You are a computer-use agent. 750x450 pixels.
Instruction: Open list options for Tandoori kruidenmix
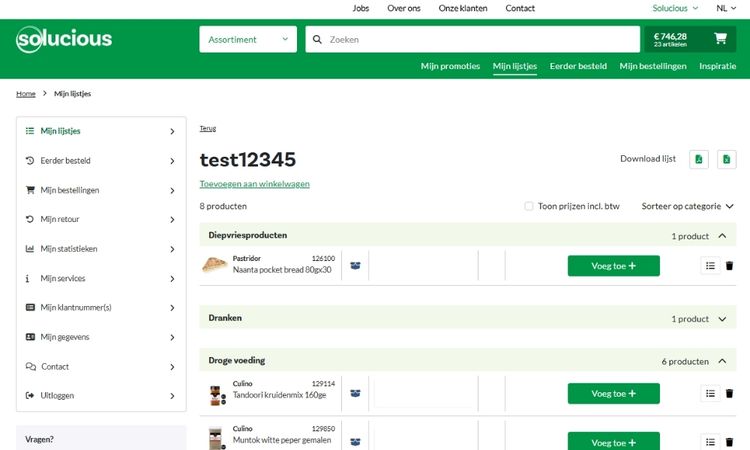coord(710,393)
